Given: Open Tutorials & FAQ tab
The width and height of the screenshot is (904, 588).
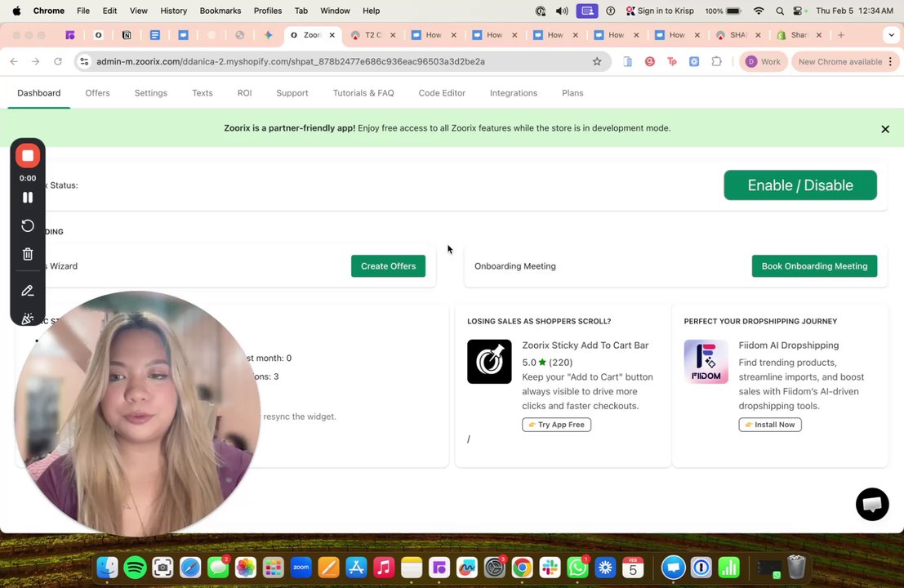Looking at the screenshot, I should [x=363, y=93].
